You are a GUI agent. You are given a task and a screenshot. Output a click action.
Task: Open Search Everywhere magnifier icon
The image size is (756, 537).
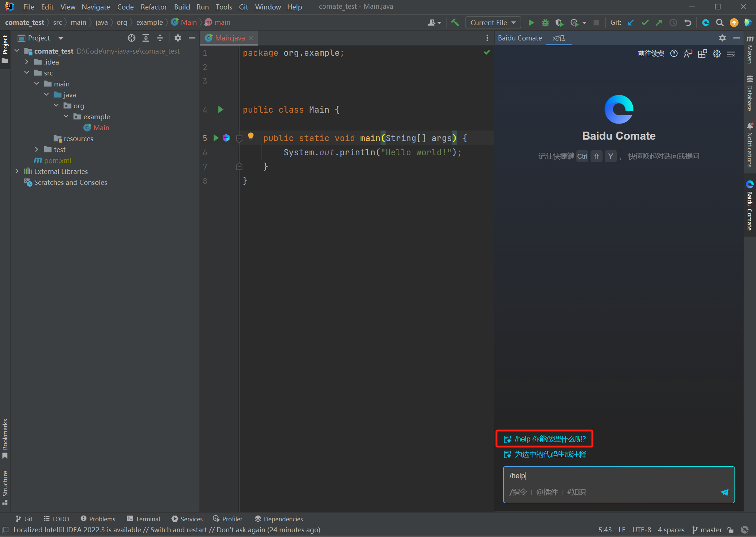pos(720,23)
